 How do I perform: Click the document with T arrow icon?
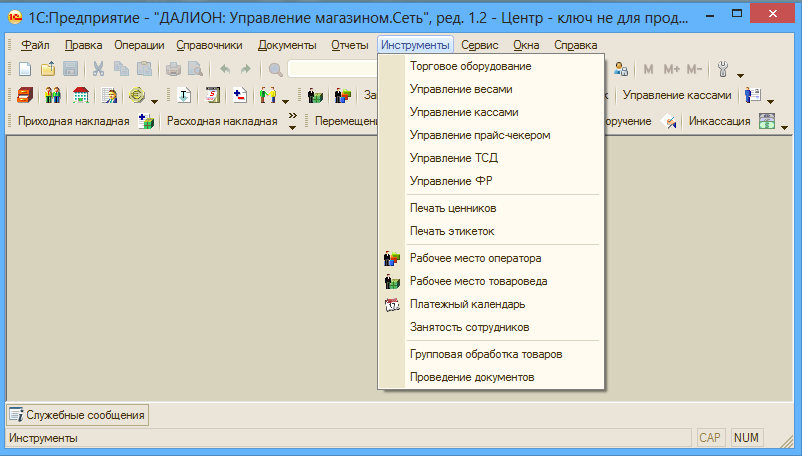[x=184, y=95]
